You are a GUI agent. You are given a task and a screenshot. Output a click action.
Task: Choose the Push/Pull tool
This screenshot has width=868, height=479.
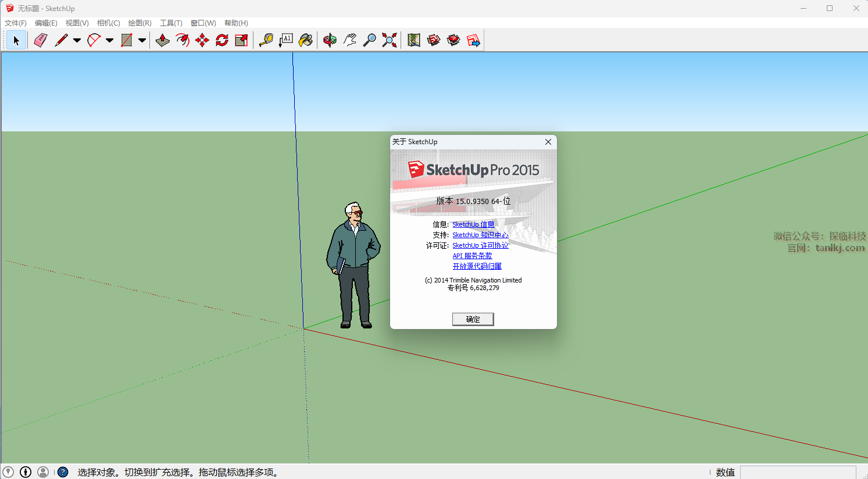tap(163, 40)
